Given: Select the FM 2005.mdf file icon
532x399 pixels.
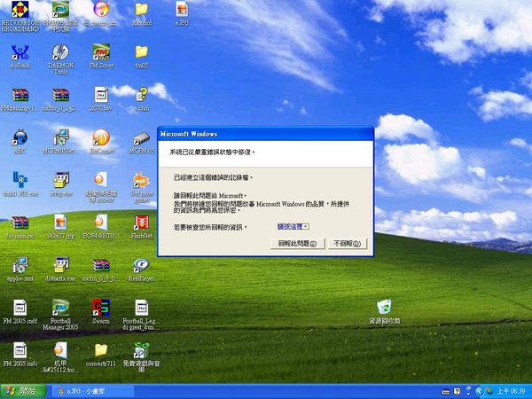Looking at the screenshot, I should click(x=20, y=308).
